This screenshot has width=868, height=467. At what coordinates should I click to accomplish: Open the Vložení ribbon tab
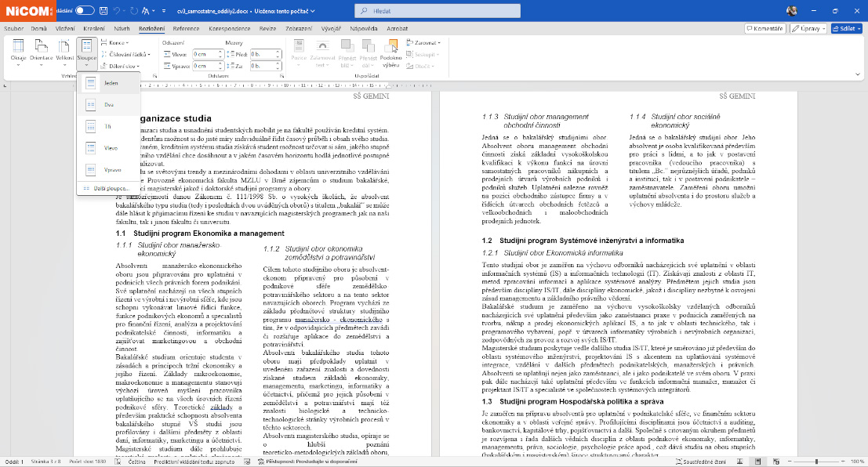pyautogui.click(x=64, y=28)
